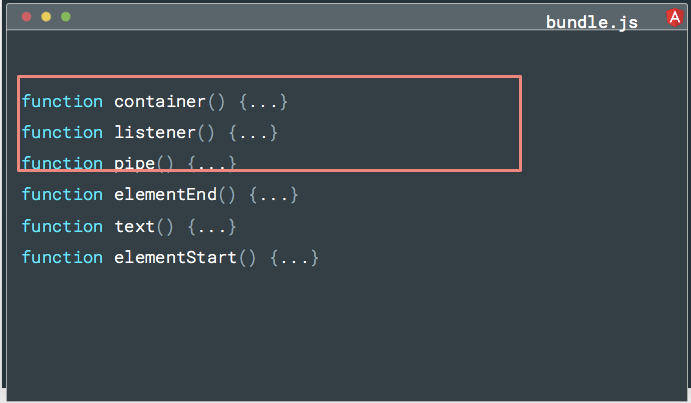This screenshot has width=691, height=403.
Task: Click the green maximize window dot
Action: (66, 17)
